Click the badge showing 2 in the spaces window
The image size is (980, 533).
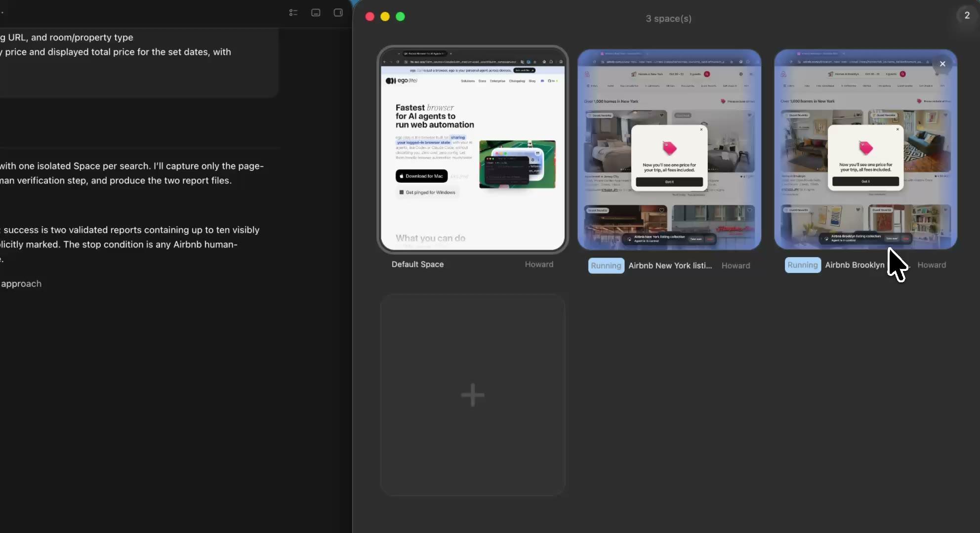click(967, 15)
